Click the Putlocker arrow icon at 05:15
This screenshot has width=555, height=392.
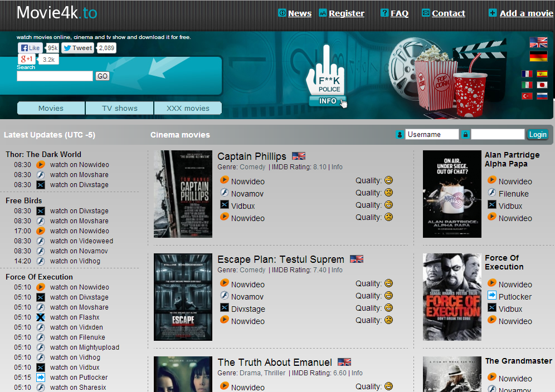pos(41,378)
